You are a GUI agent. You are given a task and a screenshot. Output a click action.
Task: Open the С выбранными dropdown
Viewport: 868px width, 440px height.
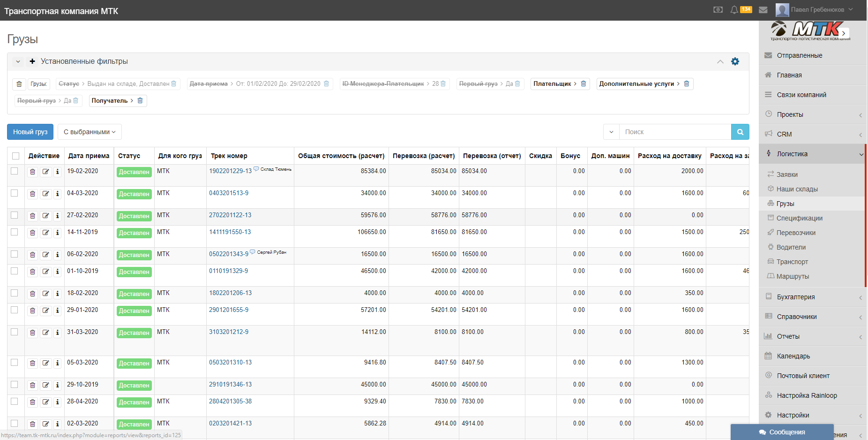pyautogui.click(x=90, y=132)
